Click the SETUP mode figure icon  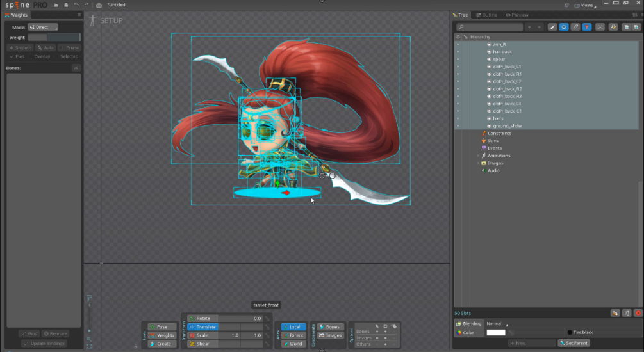92,20
